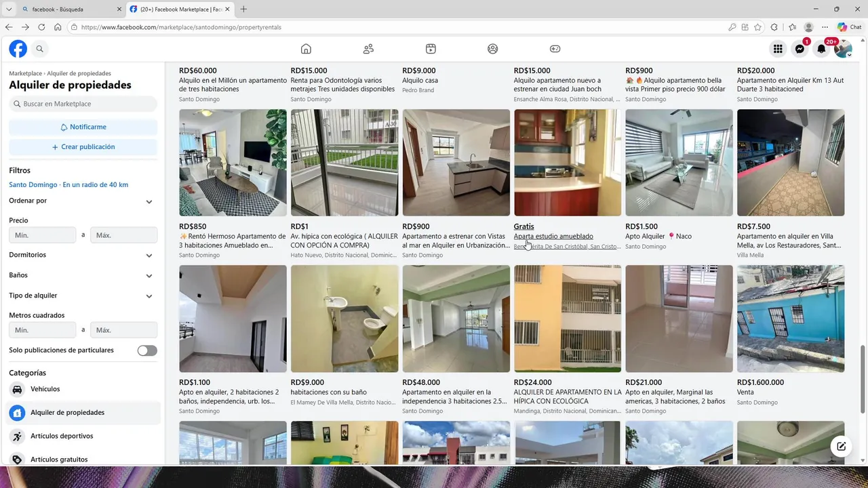Screen dimensions: 868x488
Task: Click the Metros cuadrados Máx. field
Action: click(123, 330)
